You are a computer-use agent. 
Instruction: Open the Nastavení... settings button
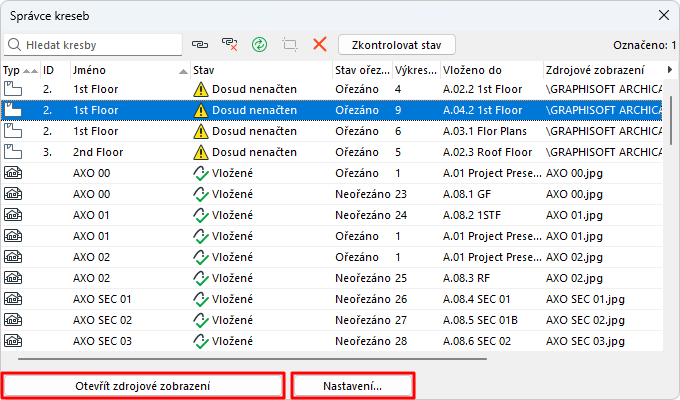point(352,386)
